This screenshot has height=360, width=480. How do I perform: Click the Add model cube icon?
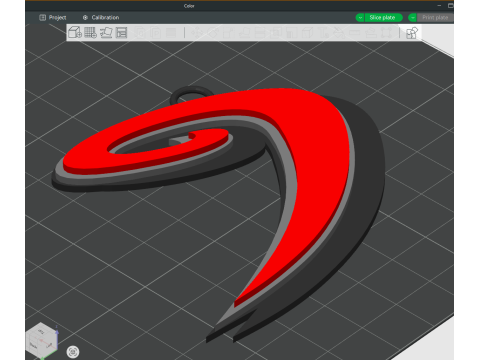tap(75, 32)
